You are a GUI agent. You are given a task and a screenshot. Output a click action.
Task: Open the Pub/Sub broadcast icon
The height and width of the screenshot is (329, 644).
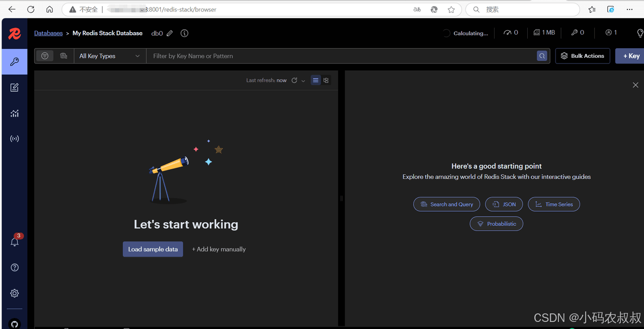[x=15, y=138]
